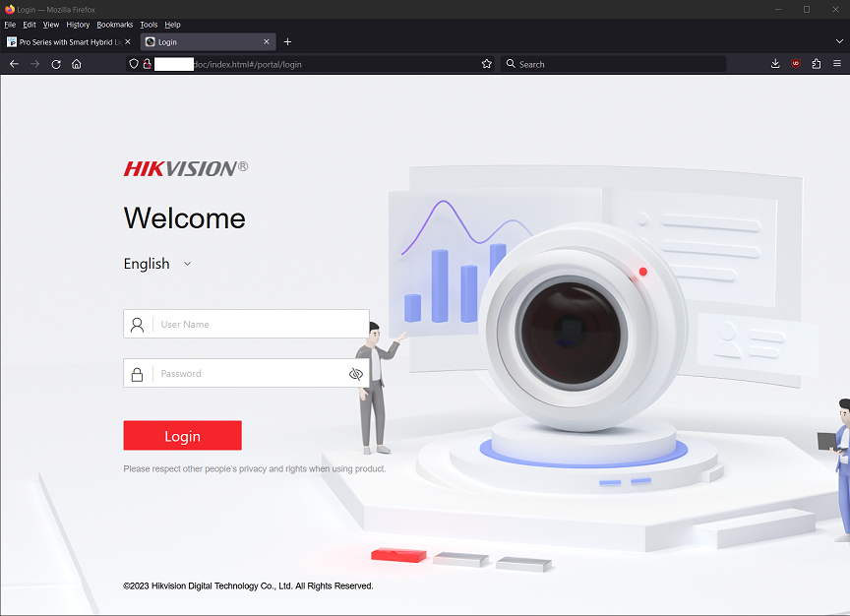Open the Firefox home page icon
The height and width of the screenshot is (616, 850).
click(77, 64)
